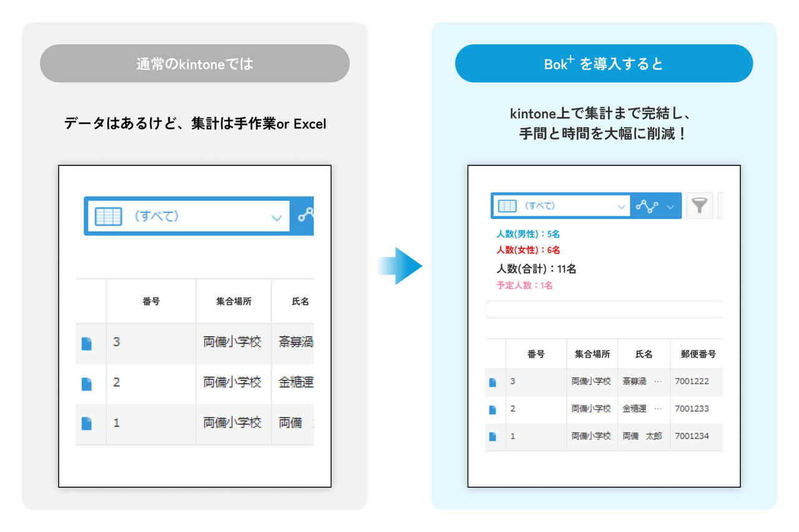The image size is (799, 532).
Task: Click the graph icon in the right screenshot toolbar
Action: pyautogui.click(x=647, y=206)
